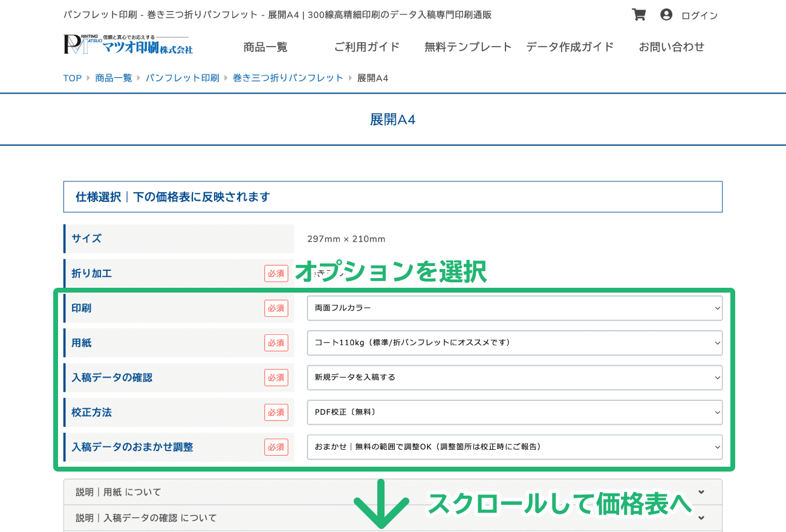Click the 展開A4 page title
The width and height of the screenshot is (786, 532).
point(393,119)
